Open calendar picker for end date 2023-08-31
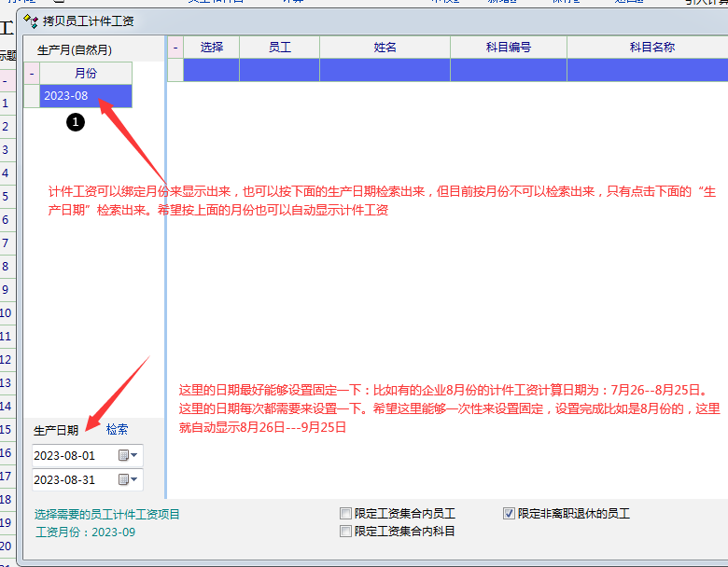The height and width of the screenshot is (567, 728). click(x=128, y=479)
